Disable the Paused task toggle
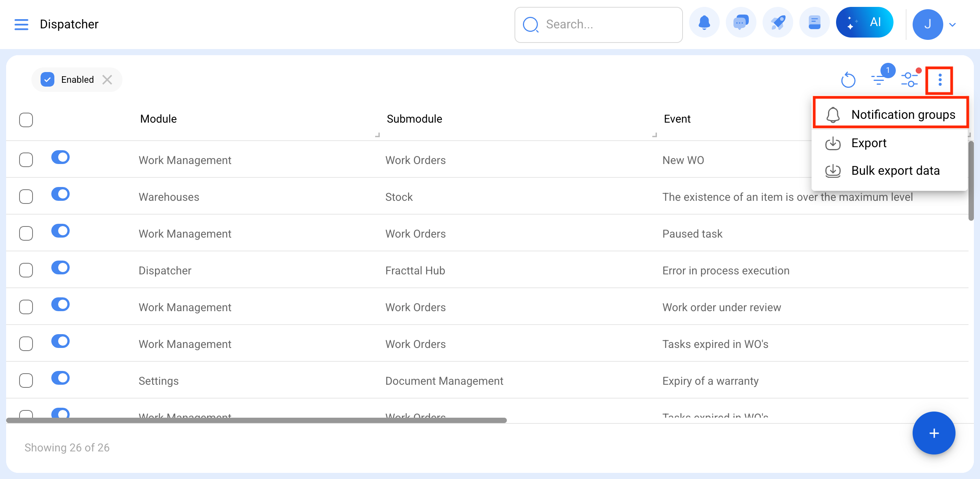The height and width of the screenshot is (479, 980). click(x=60, y=231)
